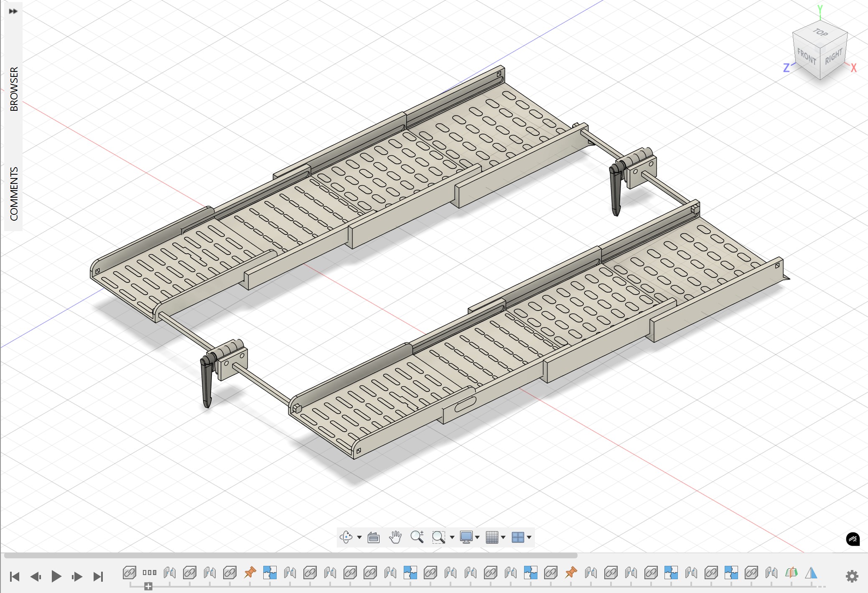The image size is (868, 593).
Task: Select the green-red plane feature in timeline
Action: 791,573
